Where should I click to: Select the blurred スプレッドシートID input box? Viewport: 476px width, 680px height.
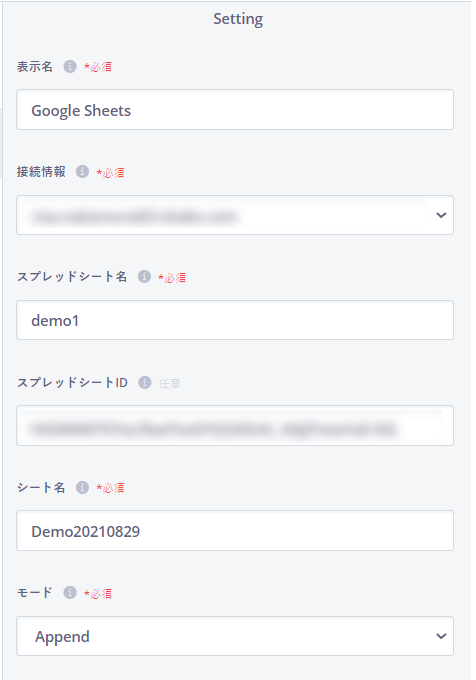(235, 425)
